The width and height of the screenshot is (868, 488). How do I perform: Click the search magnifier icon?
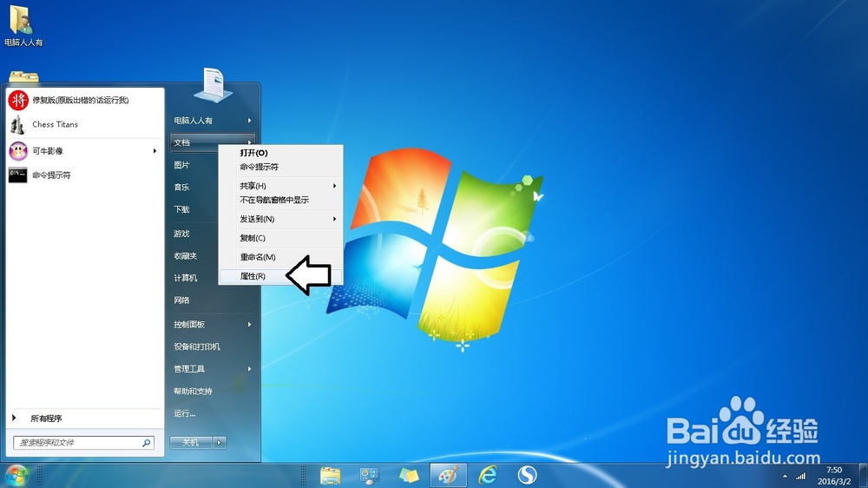[146, 443]
